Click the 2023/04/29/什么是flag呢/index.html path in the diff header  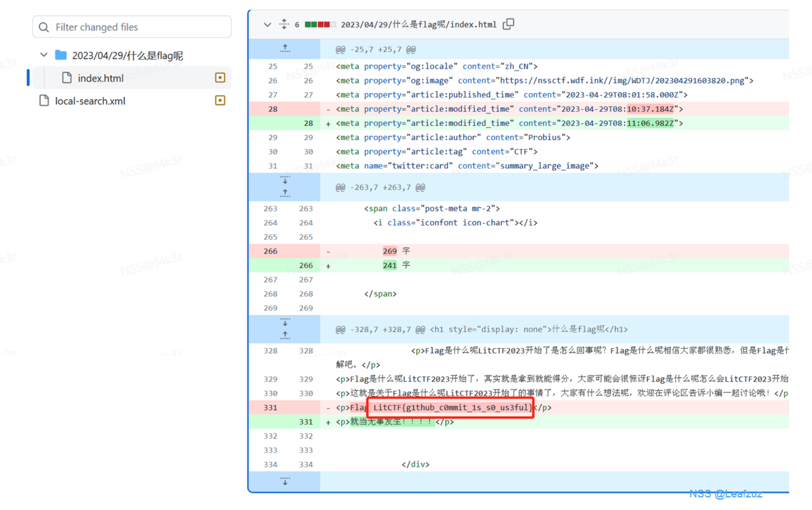[418, 24]
